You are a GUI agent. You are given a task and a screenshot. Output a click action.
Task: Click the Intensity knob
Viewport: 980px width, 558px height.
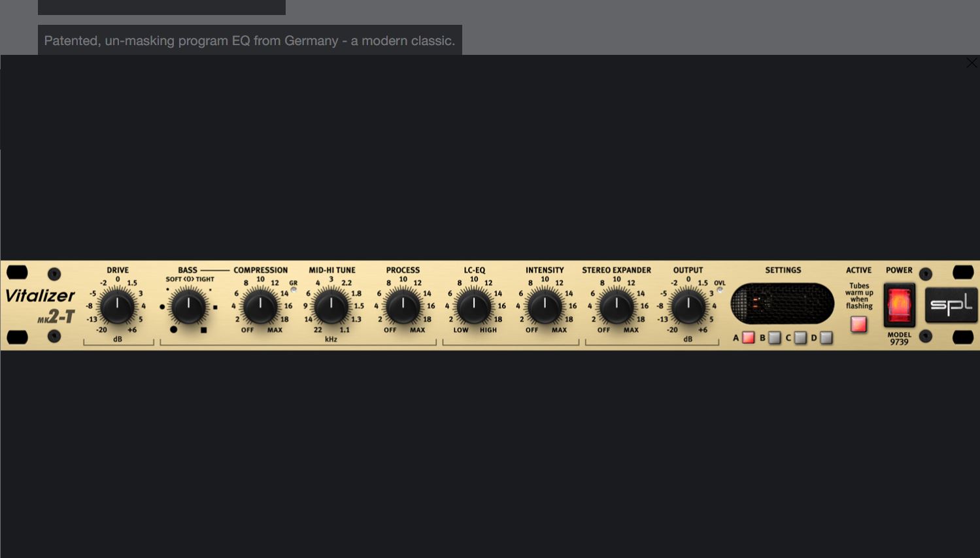(x=545, y=306)
